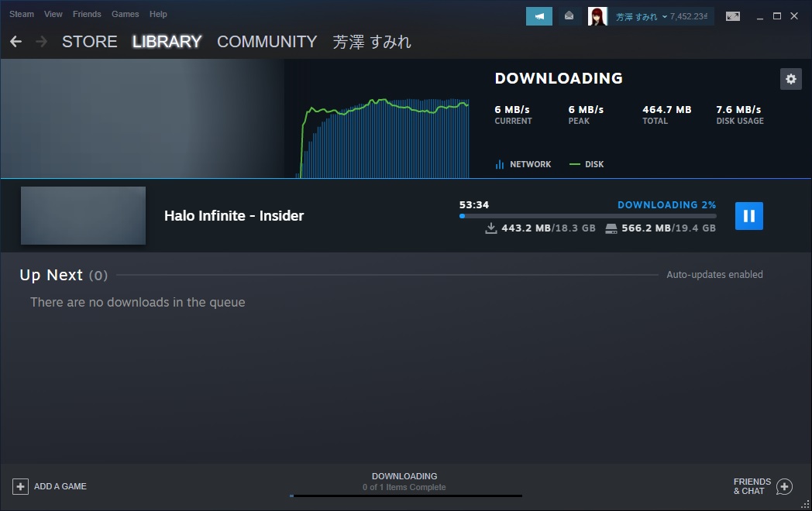
Task: Switch to Big Picture mode icon
Action: 733,16
